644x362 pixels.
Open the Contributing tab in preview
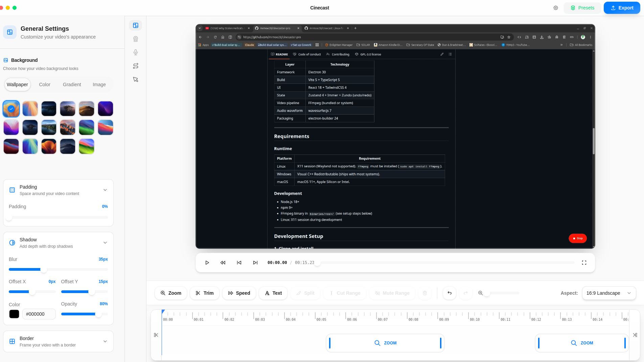point(338,54)
